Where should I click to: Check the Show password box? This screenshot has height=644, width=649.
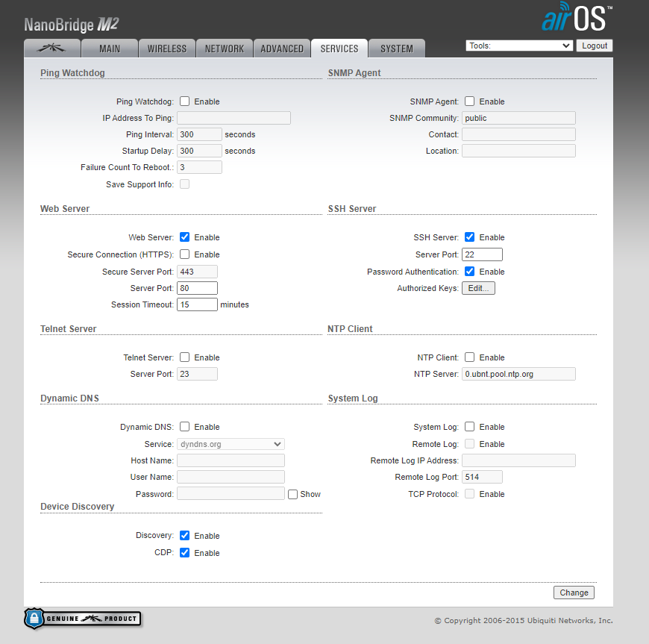click(x=292, y=494)
